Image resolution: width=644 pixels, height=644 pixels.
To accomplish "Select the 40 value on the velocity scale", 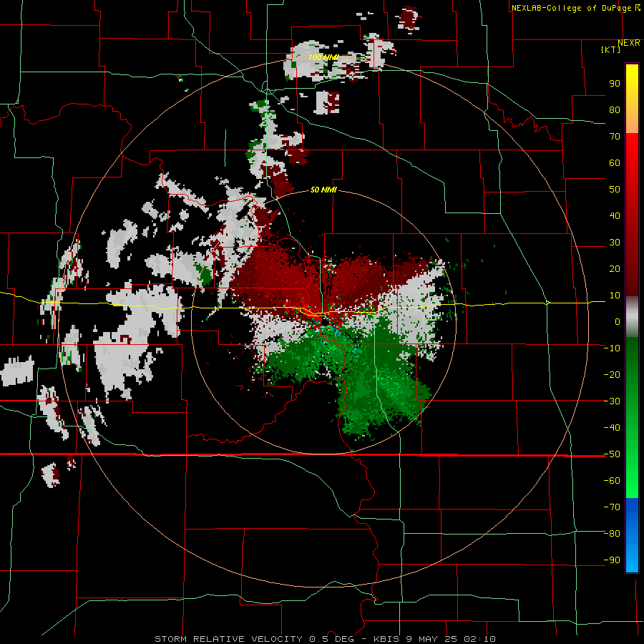I will (615, 216).
